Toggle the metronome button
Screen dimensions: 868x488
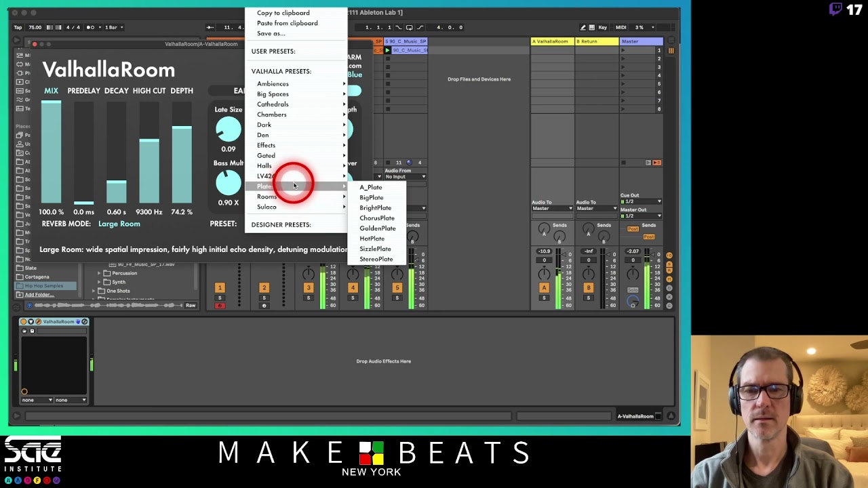92,27
